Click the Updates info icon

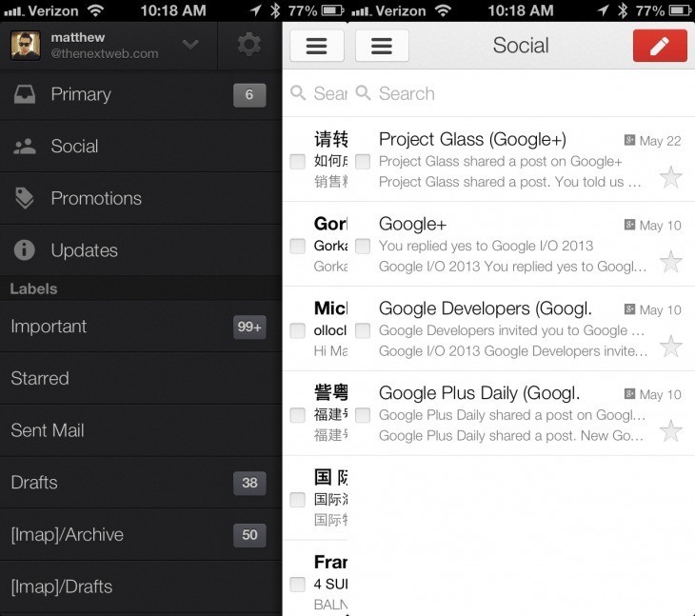coord(25,250)
